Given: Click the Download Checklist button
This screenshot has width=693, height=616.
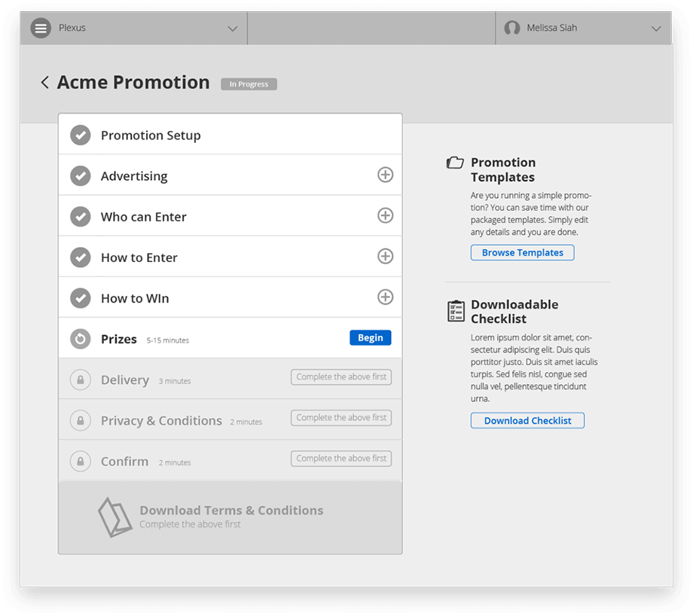Looking at the screenshot, I should point(527,421).
